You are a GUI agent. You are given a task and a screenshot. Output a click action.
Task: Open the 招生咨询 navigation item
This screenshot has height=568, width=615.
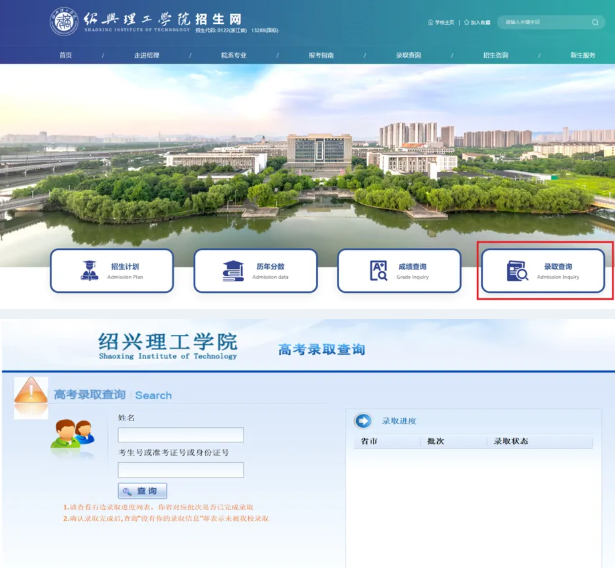pyautogui.click(x=495, y=55)
